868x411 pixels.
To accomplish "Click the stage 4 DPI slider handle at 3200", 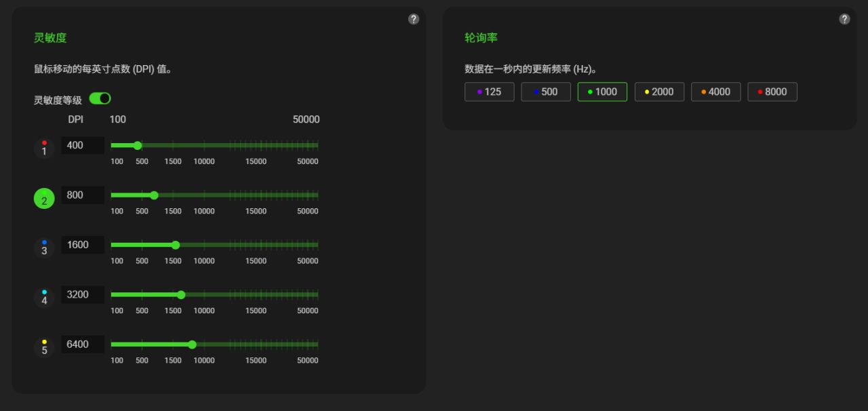I will click(x=181, y=294).
